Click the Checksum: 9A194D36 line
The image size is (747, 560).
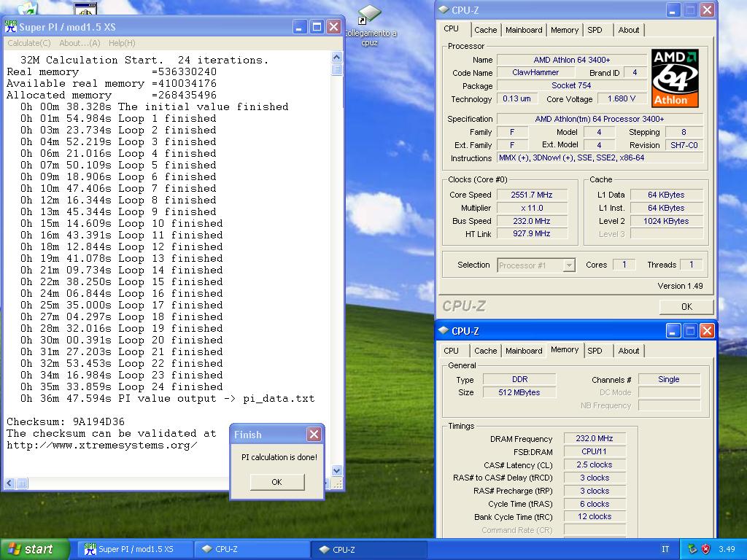click(x=66, y=422)
